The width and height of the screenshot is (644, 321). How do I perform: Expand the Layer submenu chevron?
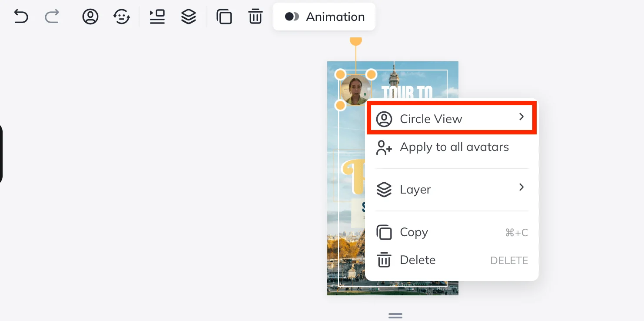[x=521, y=187]
